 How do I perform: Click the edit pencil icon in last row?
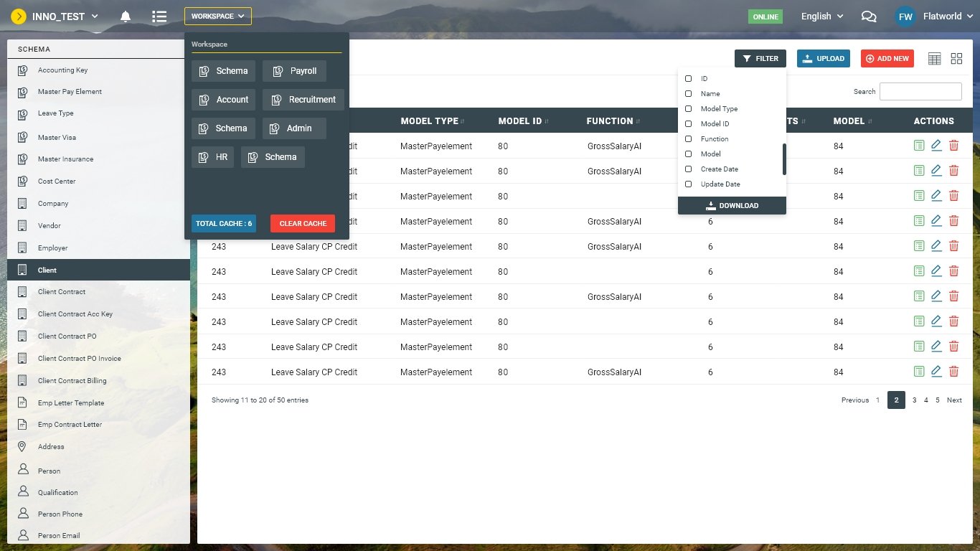[936, 372]
